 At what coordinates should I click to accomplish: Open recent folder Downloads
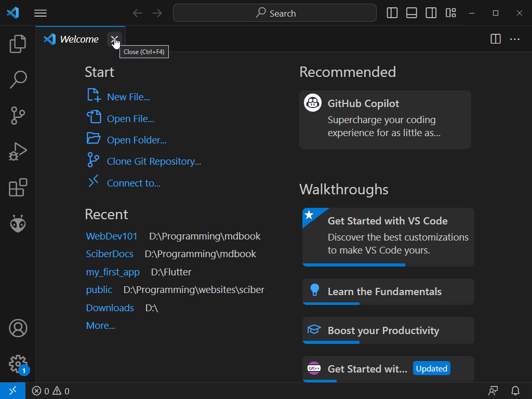(110, 308)
